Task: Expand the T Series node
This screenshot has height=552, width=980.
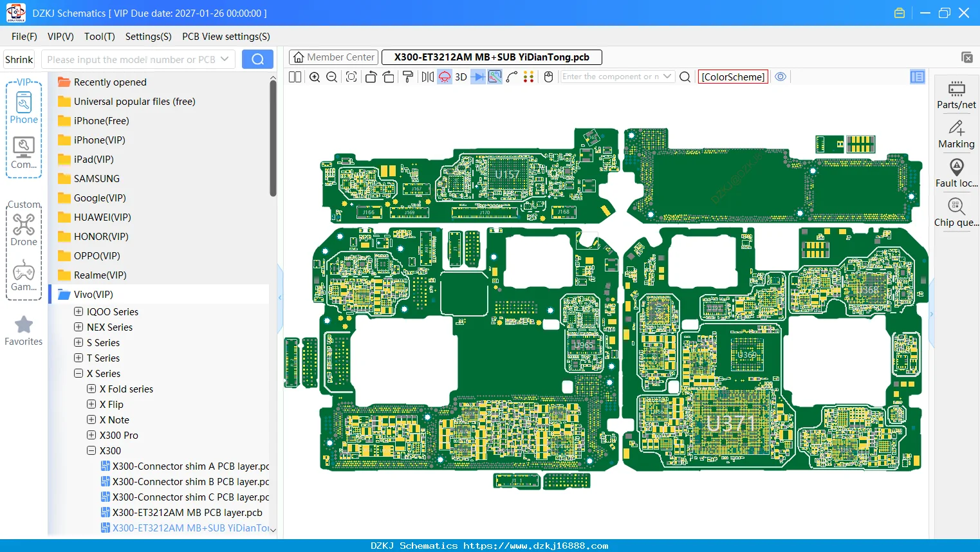Action: coord(79,358)
